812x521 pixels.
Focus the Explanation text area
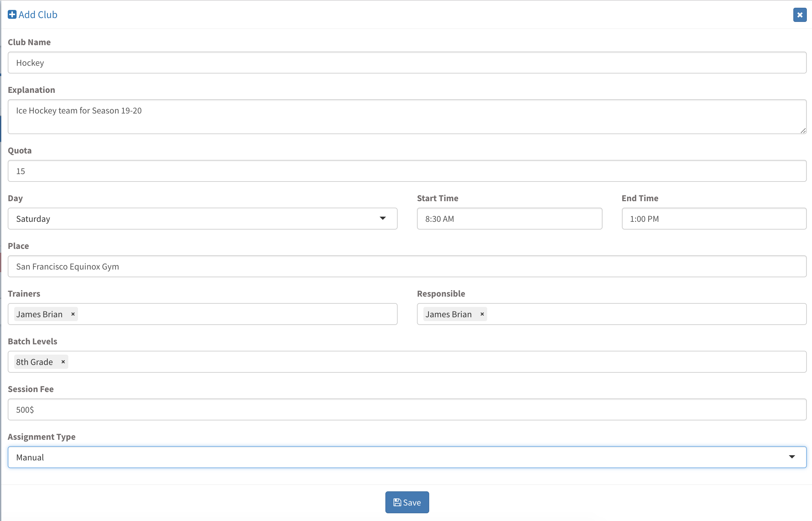pos(407,117)
